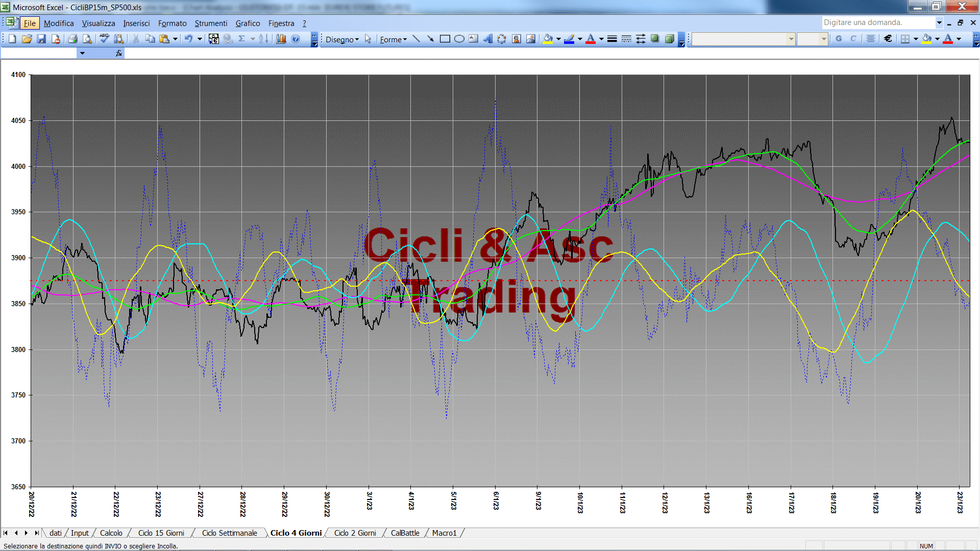Open the Dash Style icon
Screen dimensions: 980x551
pos(626,39)
